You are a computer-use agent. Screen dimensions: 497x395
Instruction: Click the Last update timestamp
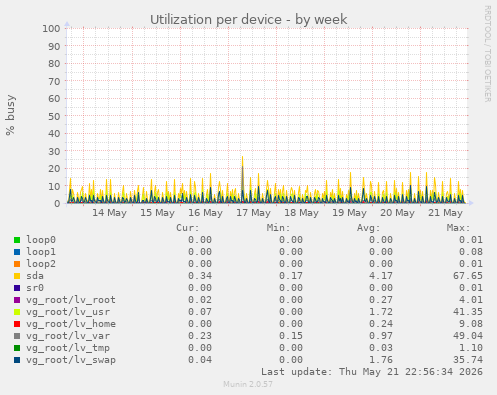[x=372, y=372]
